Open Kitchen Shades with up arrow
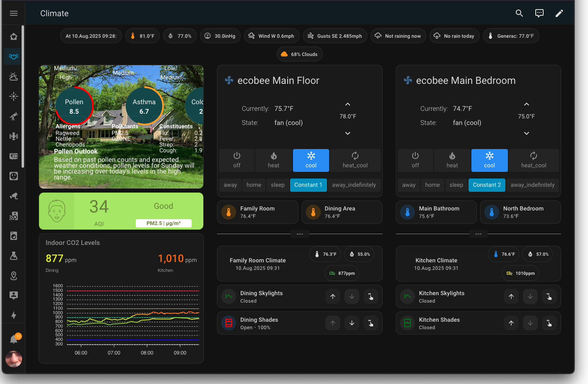 [511, 323]
